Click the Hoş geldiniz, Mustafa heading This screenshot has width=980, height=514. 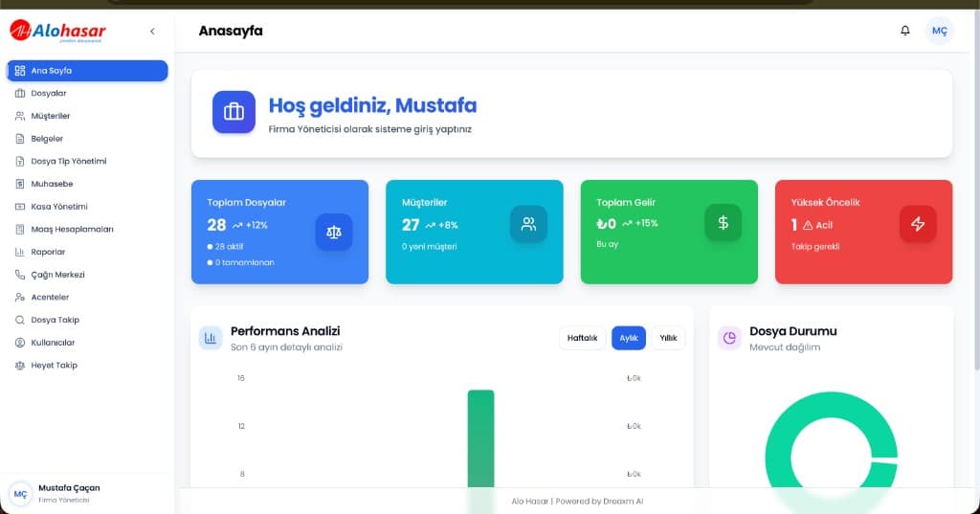pyautogui.click(x=372, y=105)
